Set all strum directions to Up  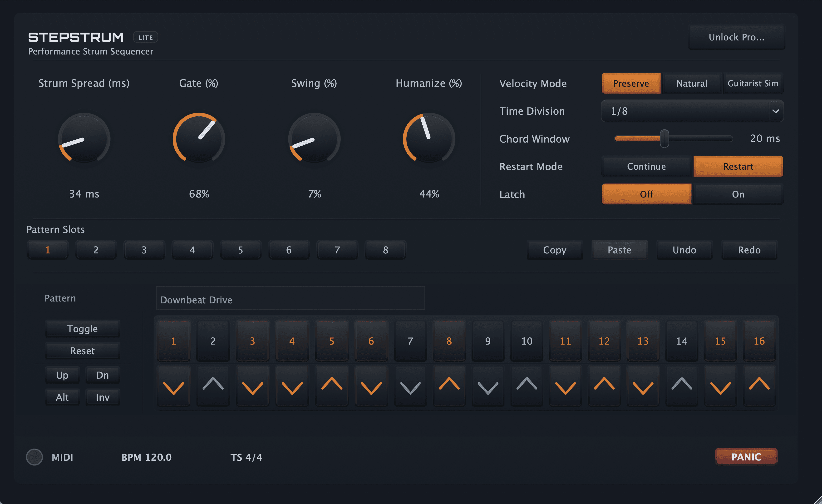point(62,375)
